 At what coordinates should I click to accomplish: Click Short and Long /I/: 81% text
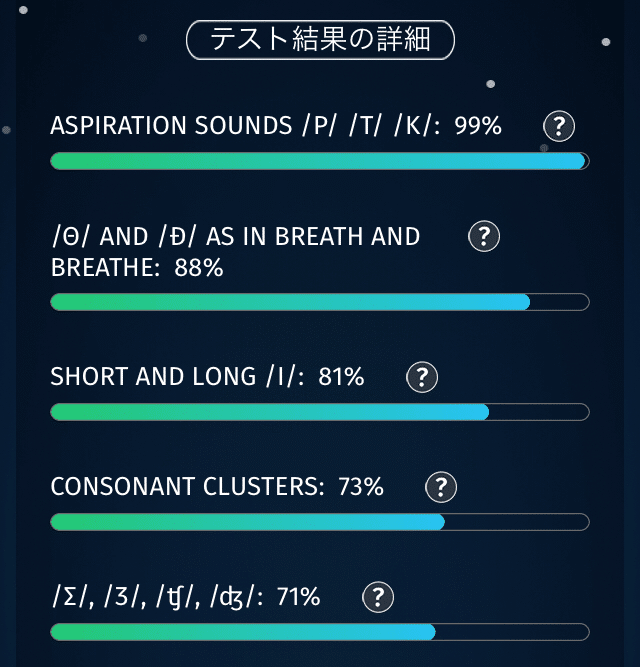click(x=207, y=377)
